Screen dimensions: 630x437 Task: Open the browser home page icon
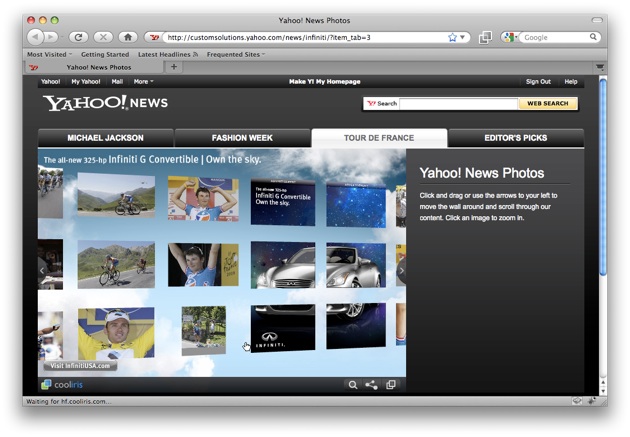128,37
